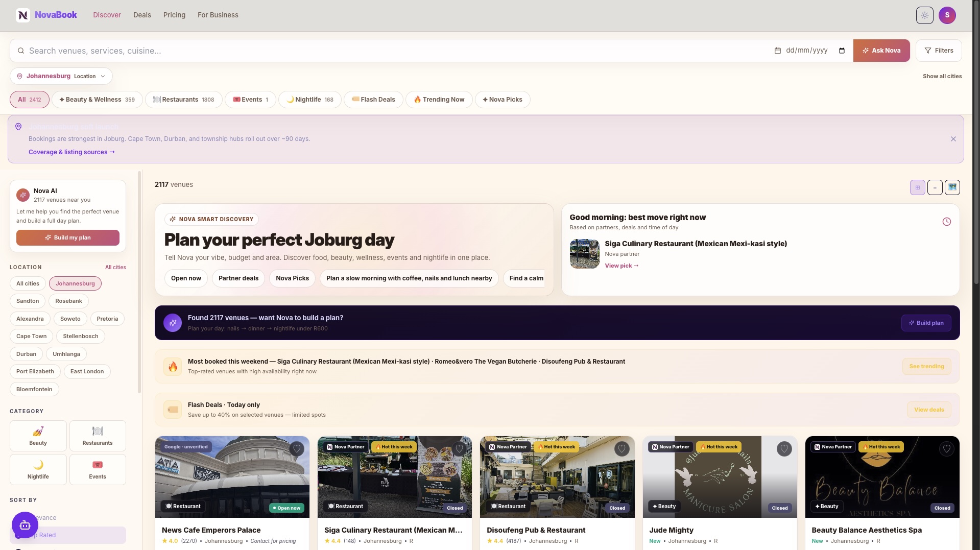
Task: Toggle the Cape Town location chip
Action: (31, 336)
